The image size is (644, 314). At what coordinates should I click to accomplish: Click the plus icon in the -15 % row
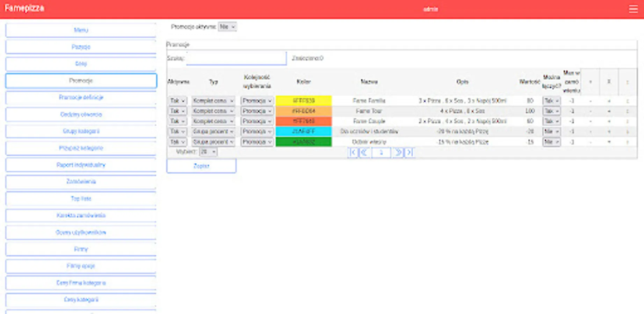pyautogui.click(x=609, y=142)
